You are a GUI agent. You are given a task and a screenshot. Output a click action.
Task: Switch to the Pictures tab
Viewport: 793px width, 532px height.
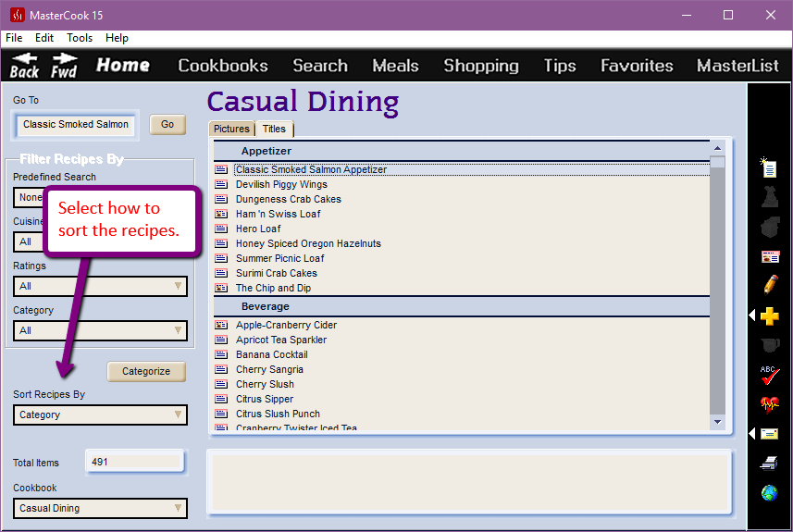coord(231,129)
